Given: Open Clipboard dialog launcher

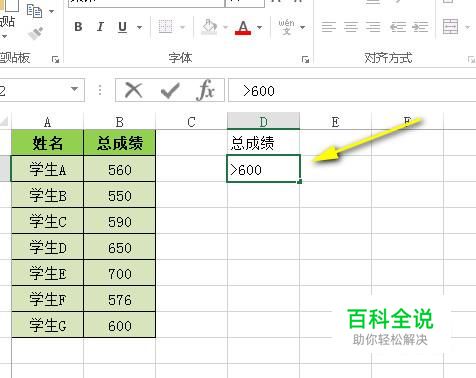Looking at the screenshot, I should [x=55, y=59].
